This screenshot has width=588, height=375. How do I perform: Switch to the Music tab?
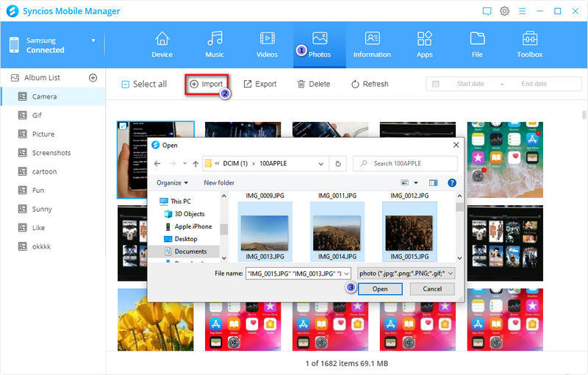pos(215,45)
